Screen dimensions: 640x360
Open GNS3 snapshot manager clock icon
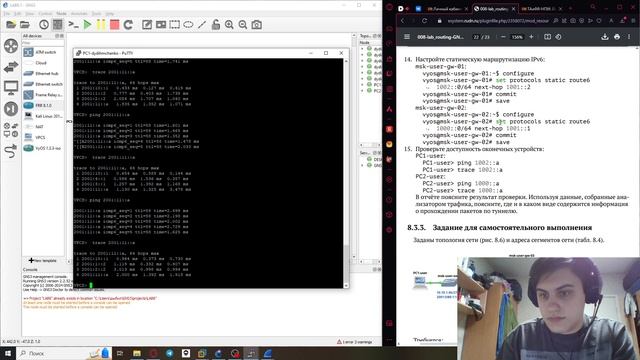pyautogui.click(x=44, y=25)
